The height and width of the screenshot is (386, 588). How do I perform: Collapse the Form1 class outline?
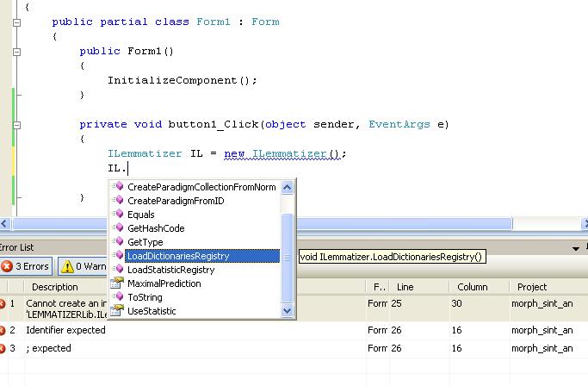(17, 22)
